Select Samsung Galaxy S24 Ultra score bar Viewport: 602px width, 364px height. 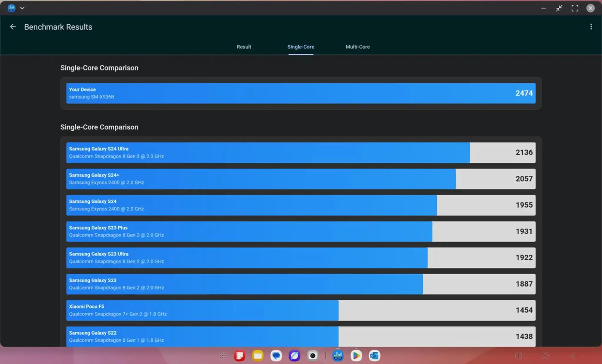click(301, 152)
